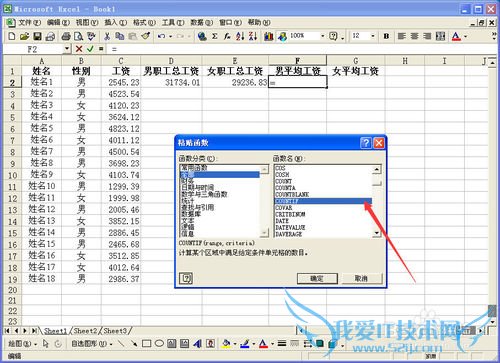Click the Undo arrow icon
This screenshot has height=363, width=500.
[161, 36]
